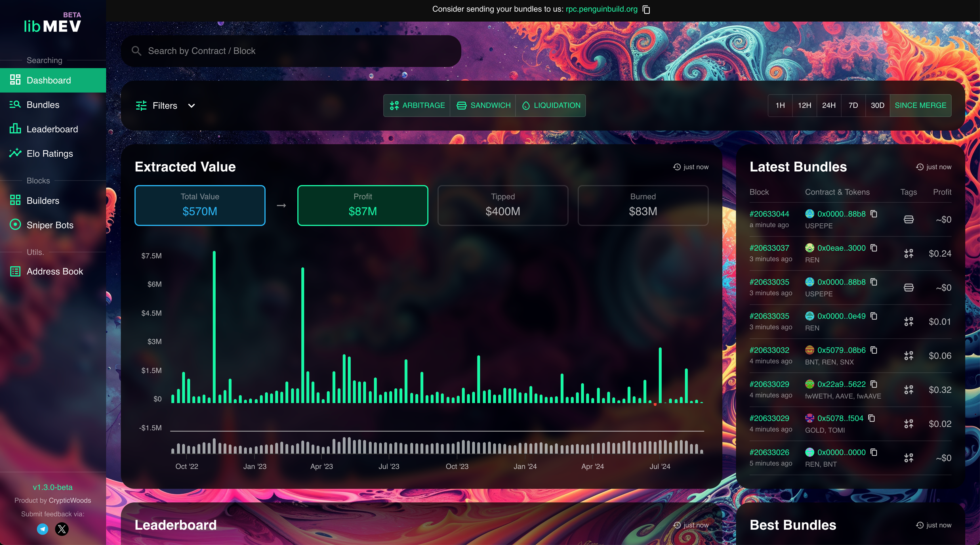This screenshot has width=980, height=545.
Task: Expand the Filters dropdown chevron
Action: pyautogui.click(x=192, y=106)
